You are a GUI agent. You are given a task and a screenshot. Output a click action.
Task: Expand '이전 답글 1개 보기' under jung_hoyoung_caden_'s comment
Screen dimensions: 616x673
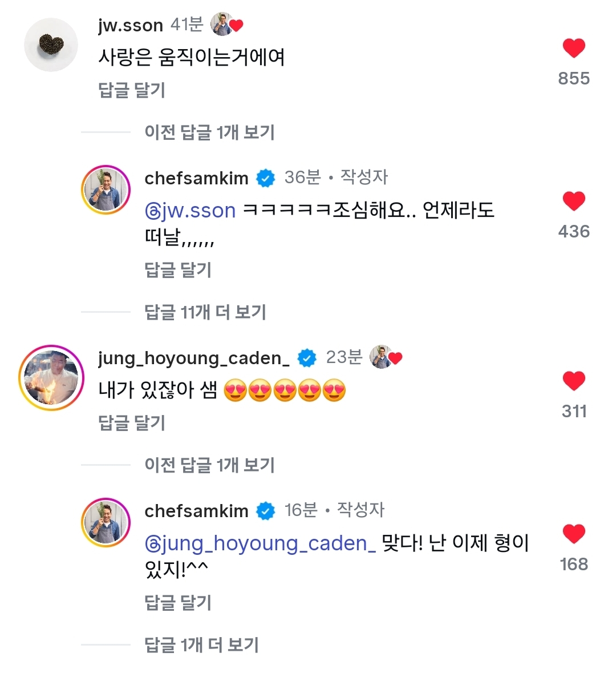pyautogui.click(x=209, y=465)
